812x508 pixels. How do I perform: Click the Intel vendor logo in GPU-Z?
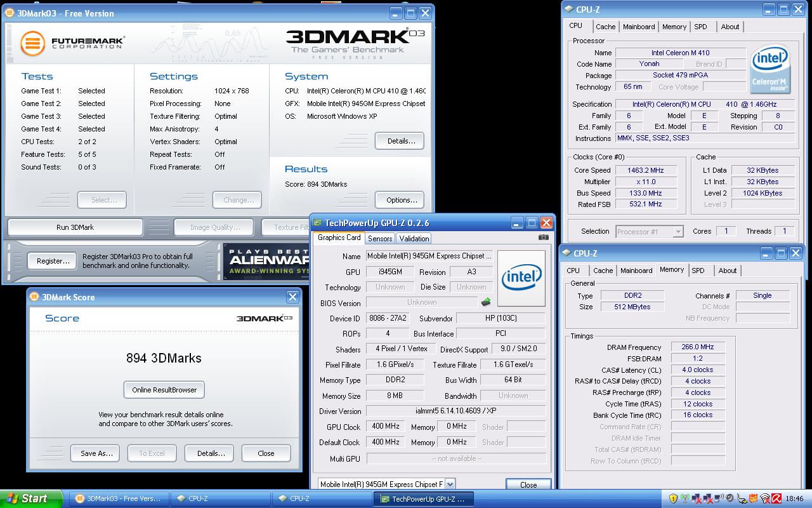tap(521, 278)
